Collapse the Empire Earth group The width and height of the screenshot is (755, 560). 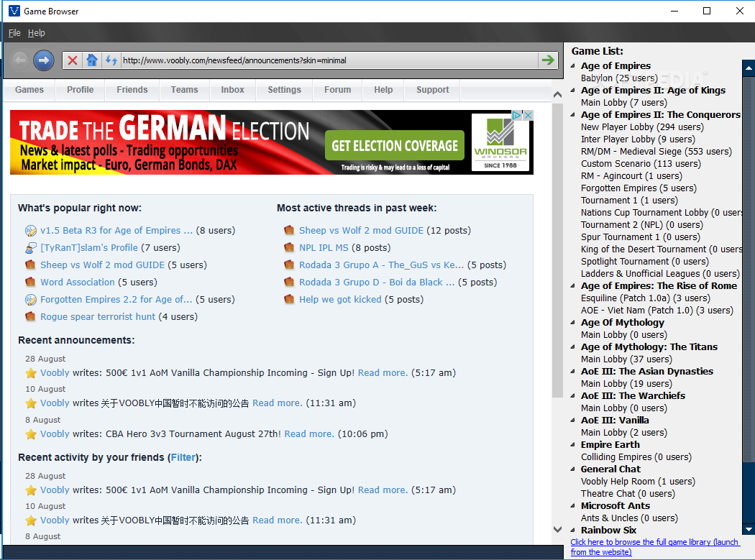[x=573, y=445]
